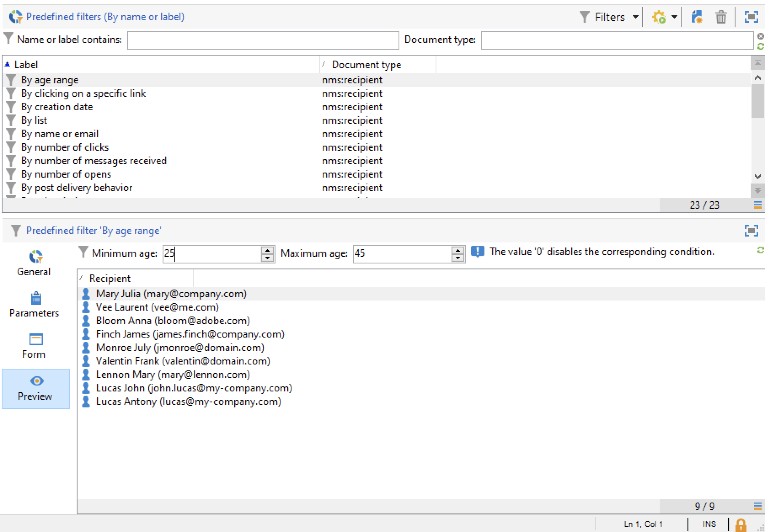The image size is (765, 532).
Task: Select recipient Lucas Antony
Action: pyautogui.click(x=421, y=402)
